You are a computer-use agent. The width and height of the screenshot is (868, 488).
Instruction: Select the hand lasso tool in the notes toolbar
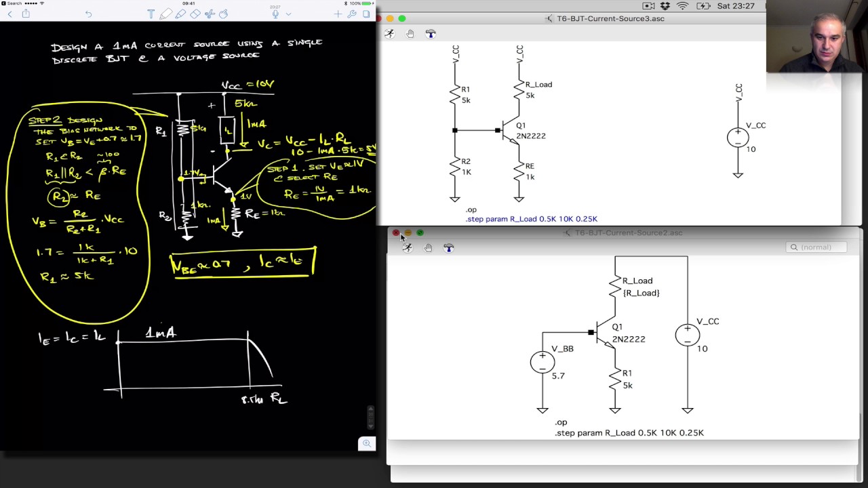click(224, 14)
